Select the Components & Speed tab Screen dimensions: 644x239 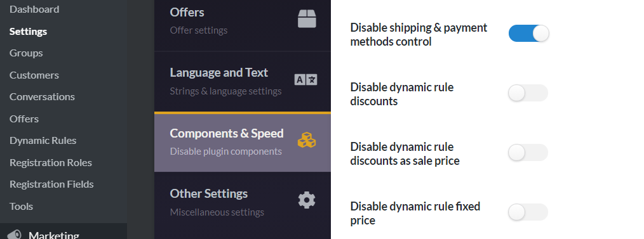tap(243, 142)
